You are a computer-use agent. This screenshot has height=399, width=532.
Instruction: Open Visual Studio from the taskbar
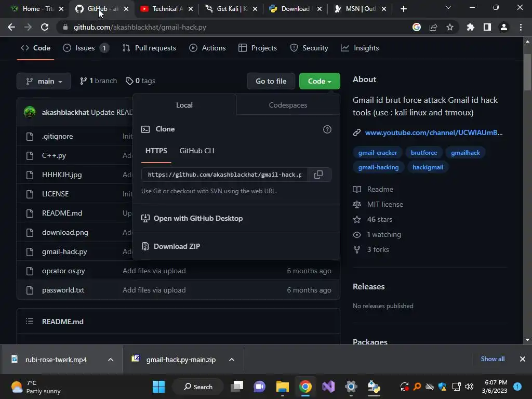pos(328,387)
